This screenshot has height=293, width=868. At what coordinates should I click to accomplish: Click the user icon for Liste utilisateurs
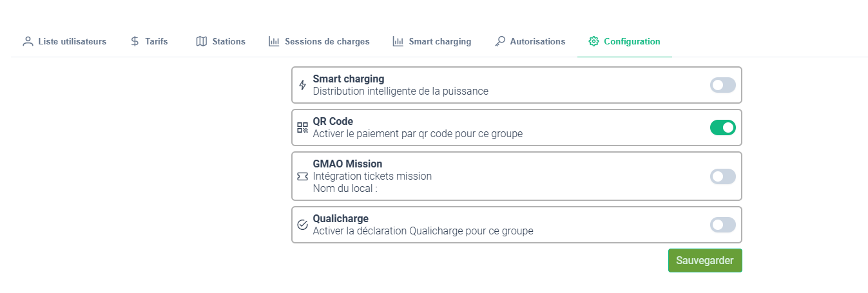click(x=28, y=41)
